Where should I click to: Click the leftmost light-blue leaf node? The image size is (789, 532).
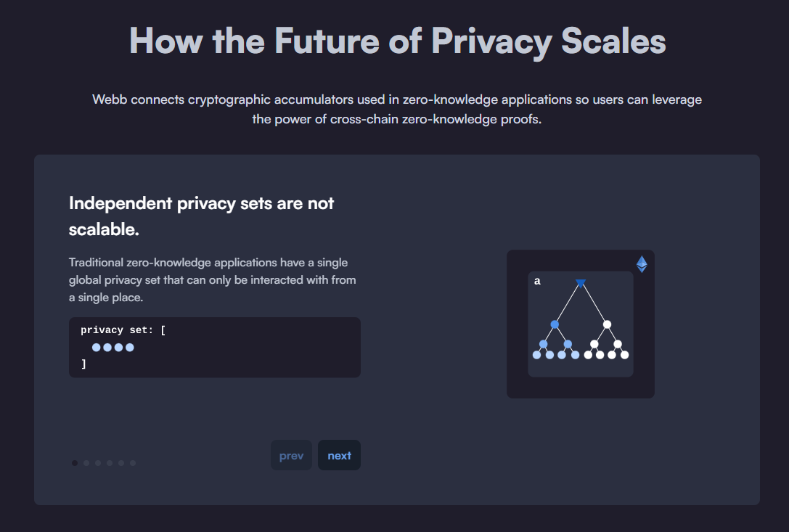[x=537, y=355]
